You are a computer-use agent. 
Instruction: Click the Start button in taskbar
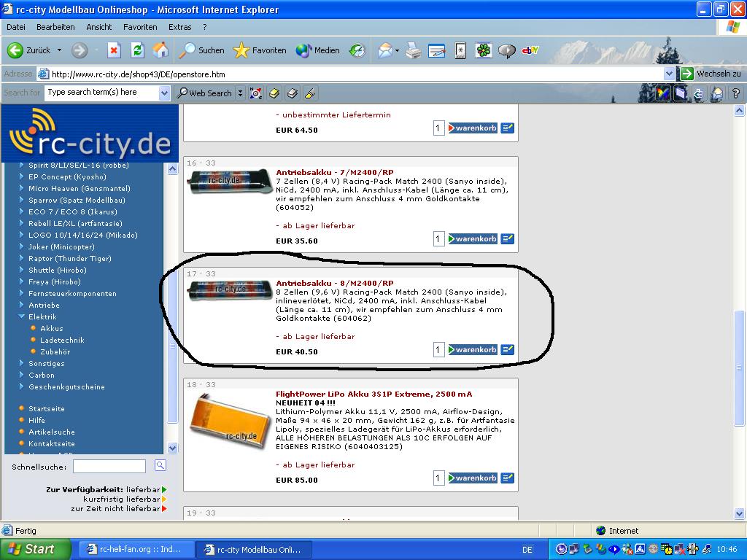(x=35, y=549)
